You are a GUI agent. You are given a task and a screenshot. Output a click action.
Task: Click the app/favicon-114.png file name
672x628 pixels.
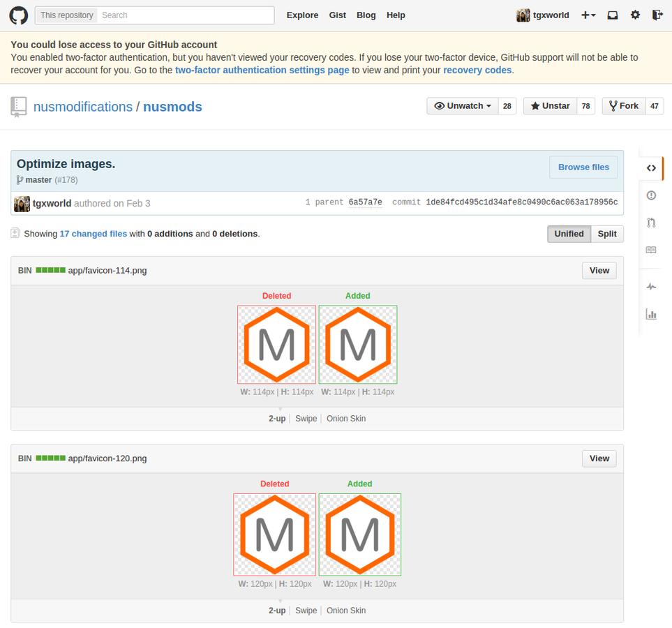point(107,271)
